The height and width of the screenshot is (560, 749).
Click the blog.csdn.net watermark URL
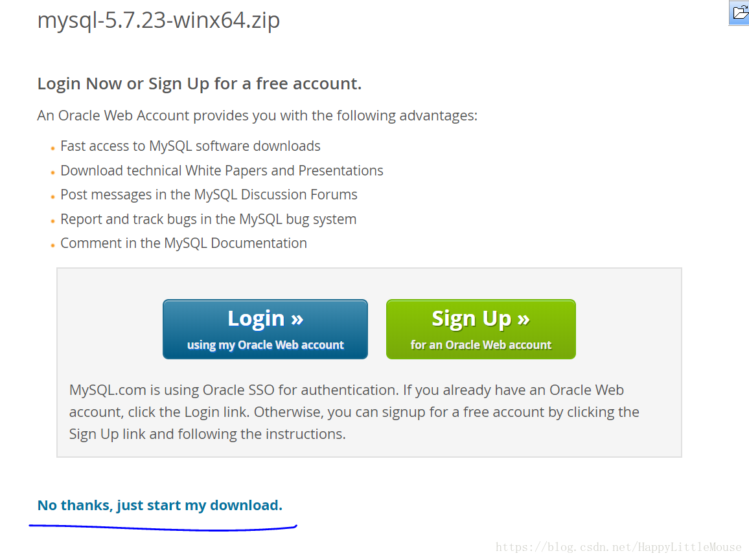point(619,547)
